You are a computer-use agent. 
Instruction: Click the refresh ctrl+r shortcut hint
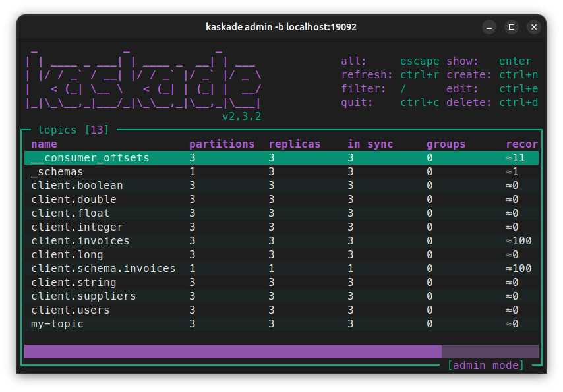tap(390, 75)
